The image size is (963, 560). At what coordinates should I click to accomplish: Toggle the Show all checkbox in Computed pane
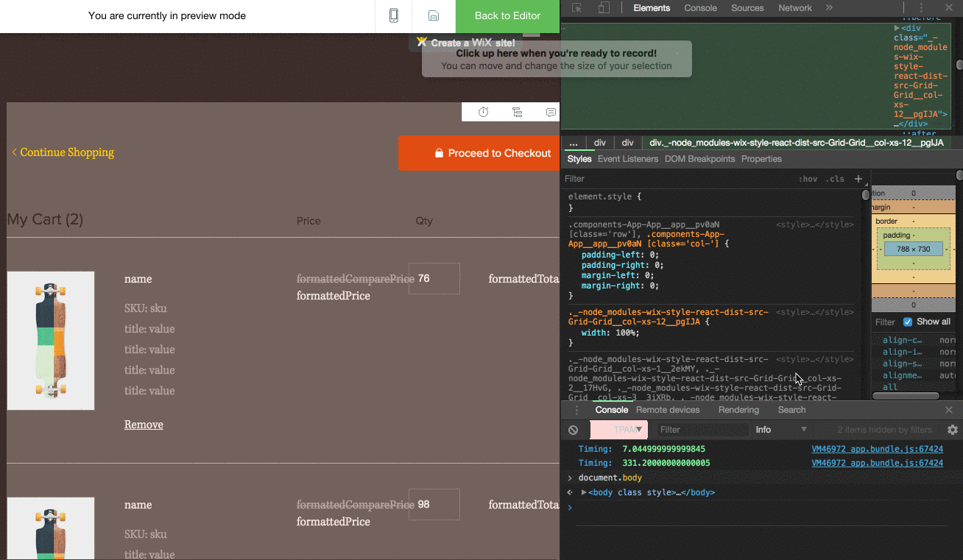tap(908, 322)
